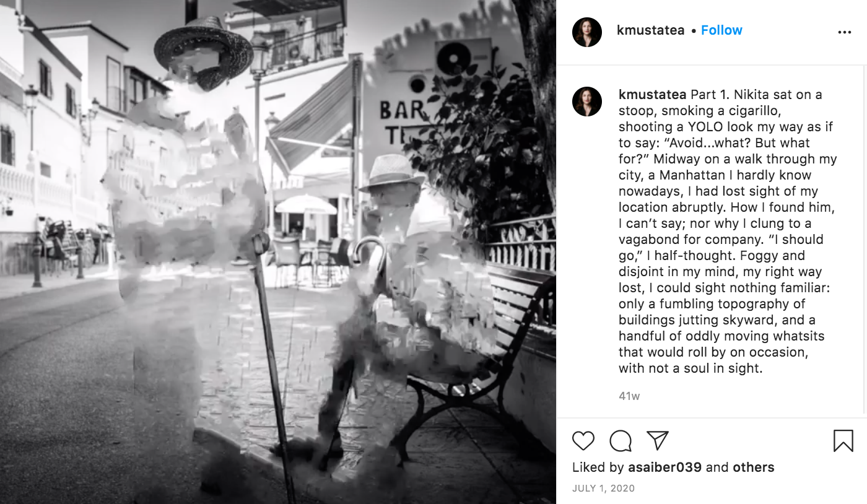Click the BAR sign in the photo
The height and width of the screenshot is (504, 867).
pos(403,111)
